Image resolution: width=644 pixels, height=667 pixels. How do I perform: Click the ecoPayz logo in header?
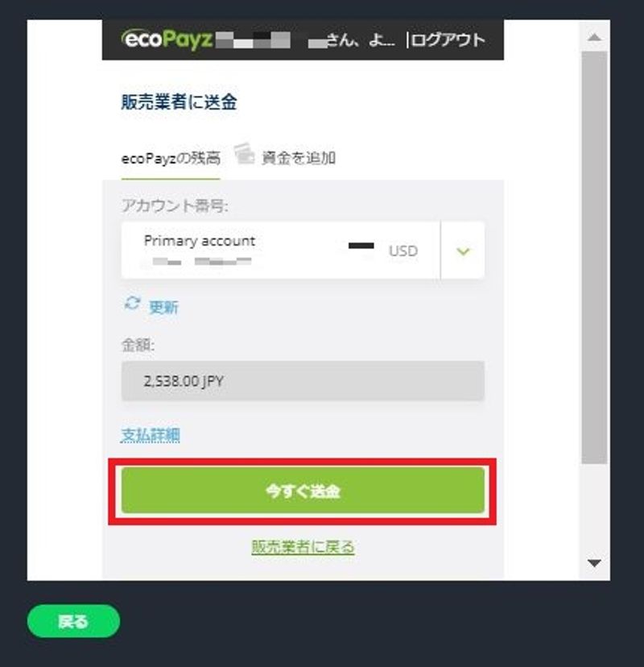click(x=167, y=39)
